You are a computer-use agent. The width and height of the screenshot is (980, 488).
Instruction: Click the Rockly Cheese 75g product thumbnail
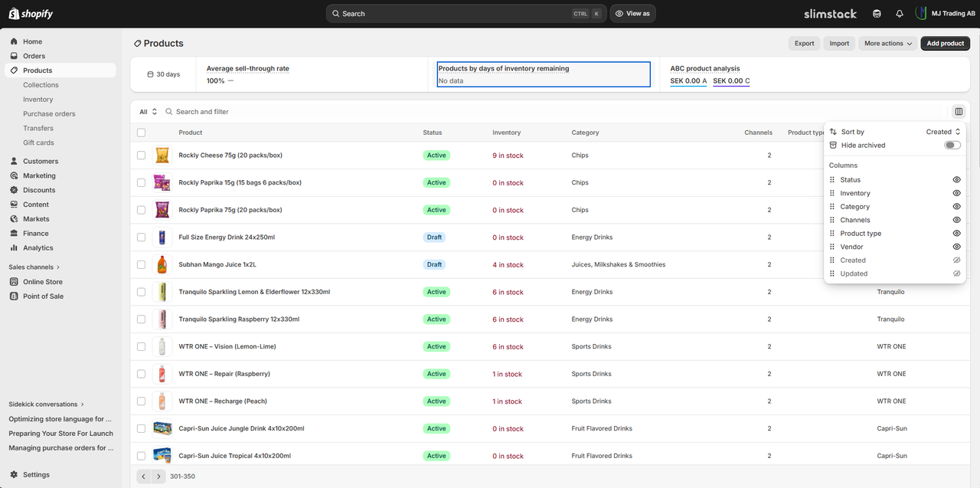[162, 156]
